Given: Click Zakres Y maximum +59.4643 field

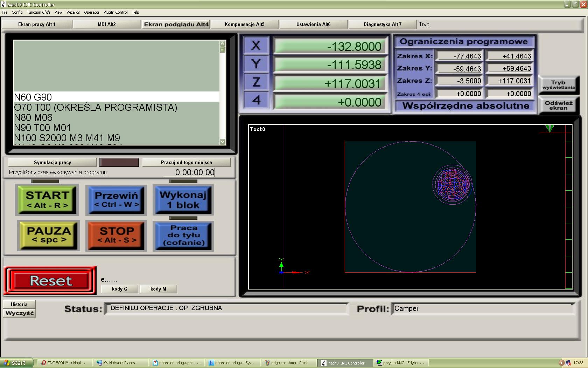Looking at the screenshot, I should point(510,68).
